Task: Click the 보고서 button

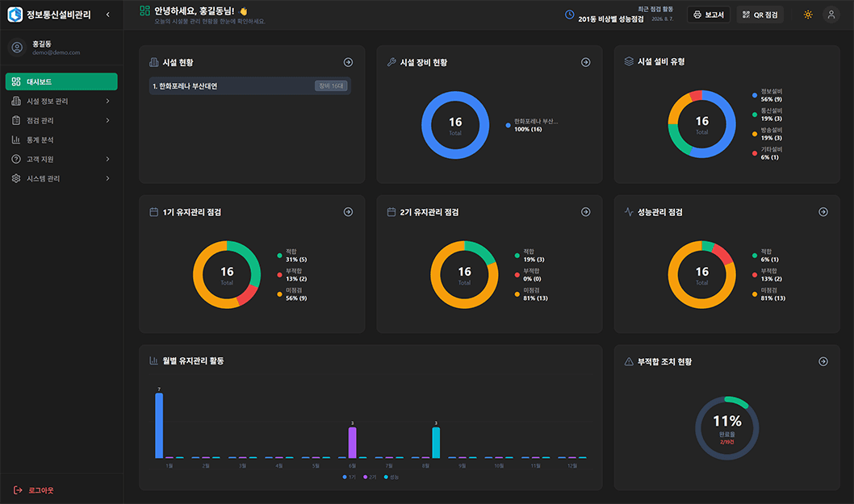Action: pyautogui.click(x=709, y=15)
